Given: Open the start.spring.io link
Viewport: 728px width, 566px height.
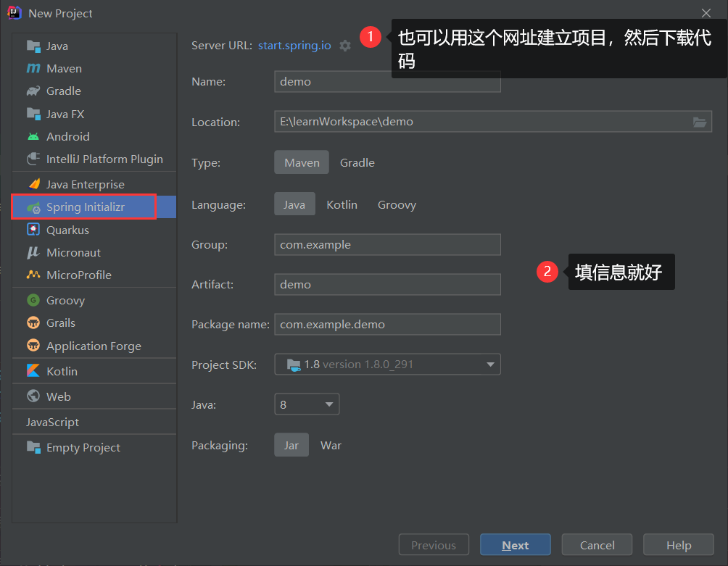Looking at the screenshot, I should click(294, 46).
